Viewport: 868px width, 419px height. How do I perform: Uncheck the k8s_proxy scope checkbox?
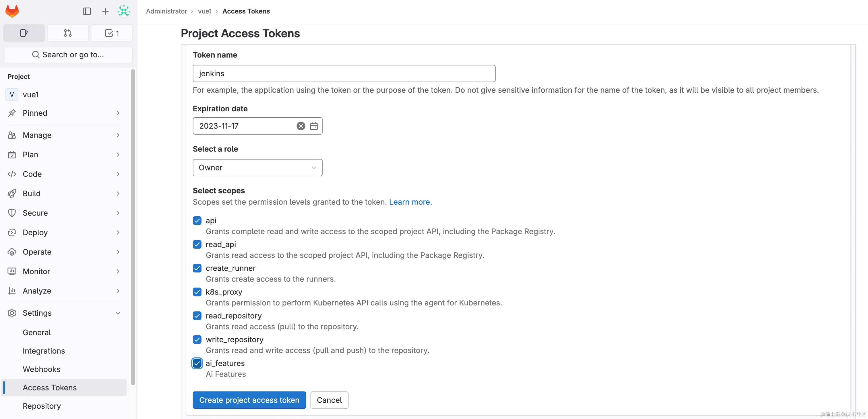197,292
